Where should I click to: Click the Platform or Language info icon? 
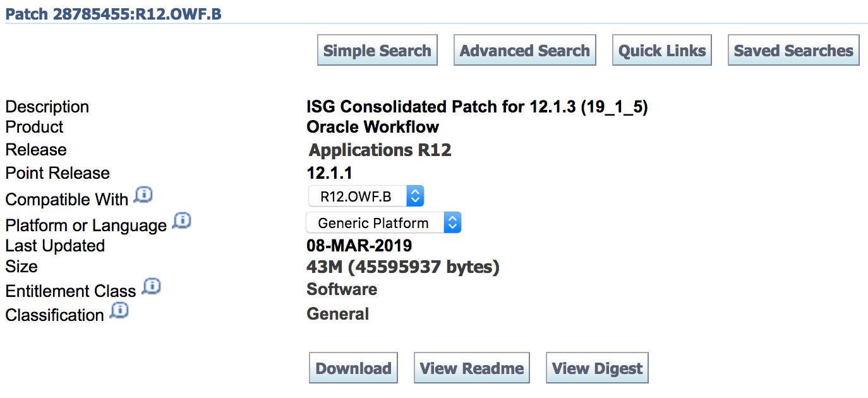182,221
